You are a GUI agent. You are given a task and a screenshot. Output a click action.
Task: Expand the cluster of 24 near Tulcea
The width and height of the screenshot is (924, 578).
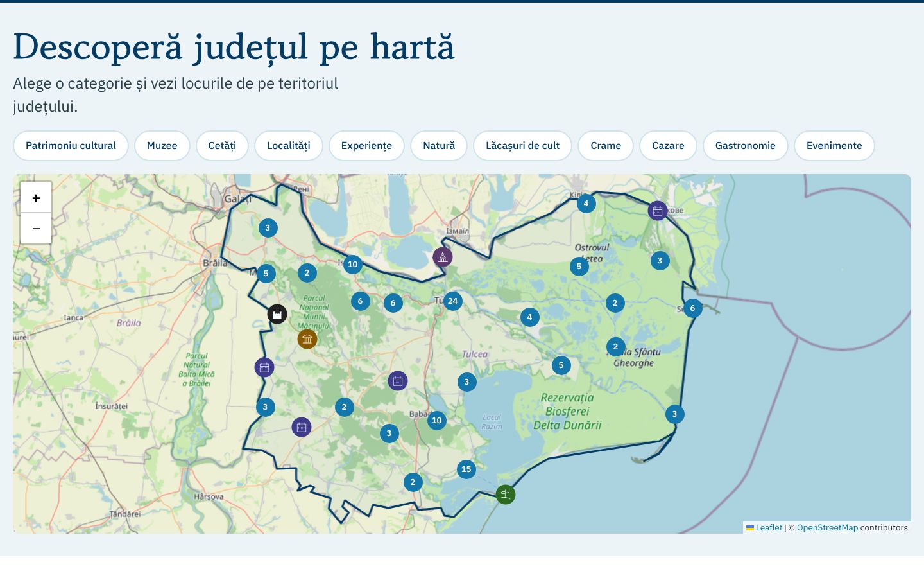[453, 301]
